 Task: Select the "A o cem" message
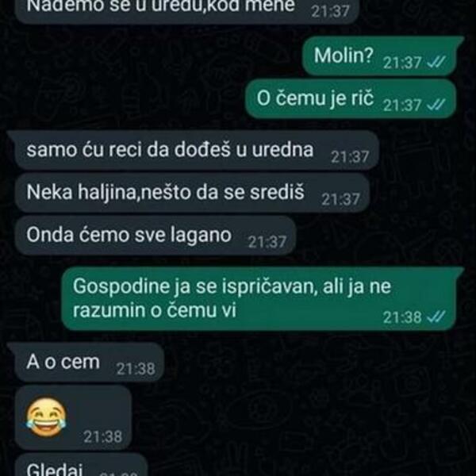(x=86, y=362)
